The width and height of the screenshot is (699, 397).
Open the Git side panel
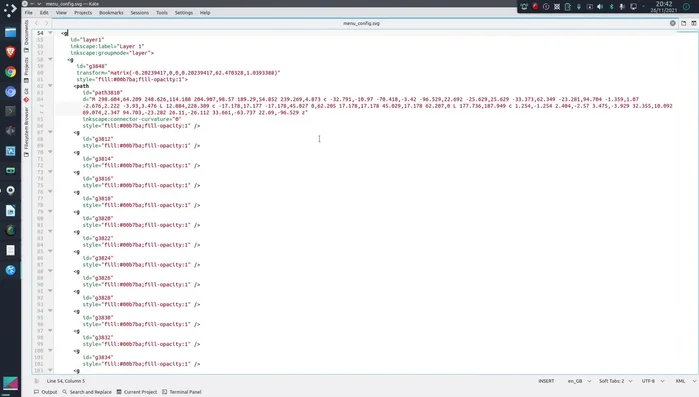click(26, 95)
